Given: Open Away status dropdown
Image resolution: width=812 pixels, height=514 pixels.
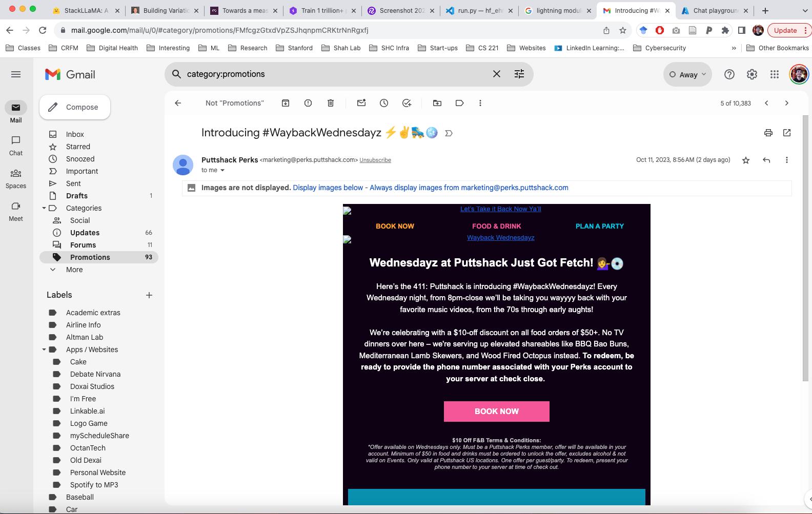Looking at the screenshot, I should click(687, 74).
